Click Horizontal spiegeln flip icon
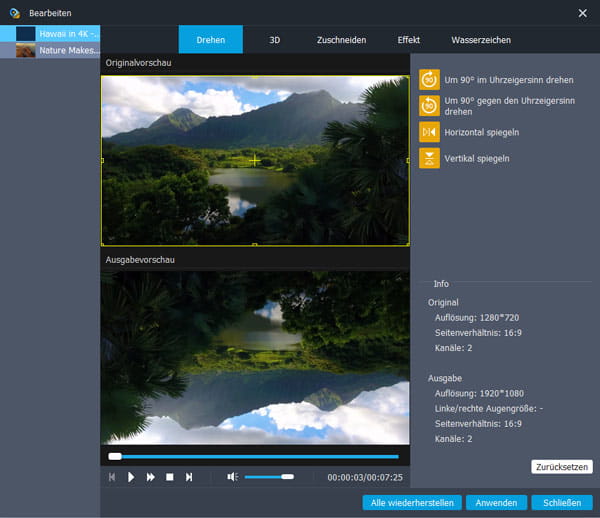Screen dimensions: 600x518 click(x=429, y=132)
